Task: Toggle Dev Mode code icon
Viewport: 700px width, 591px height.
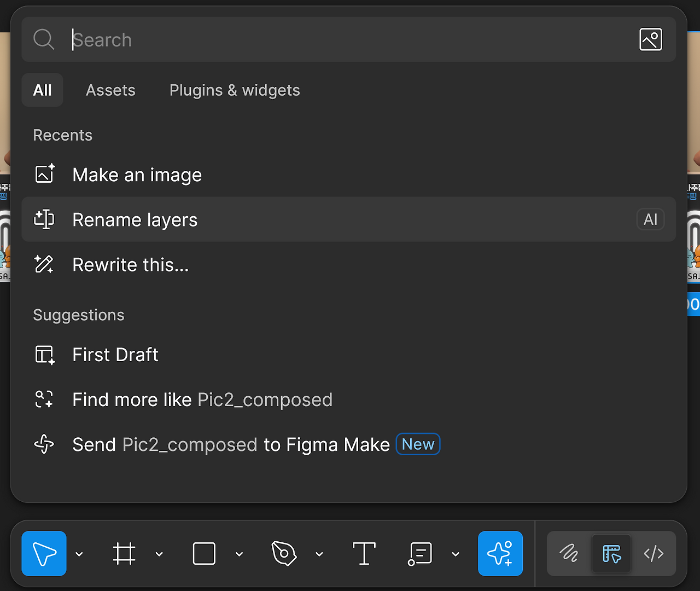Action: 654,554
